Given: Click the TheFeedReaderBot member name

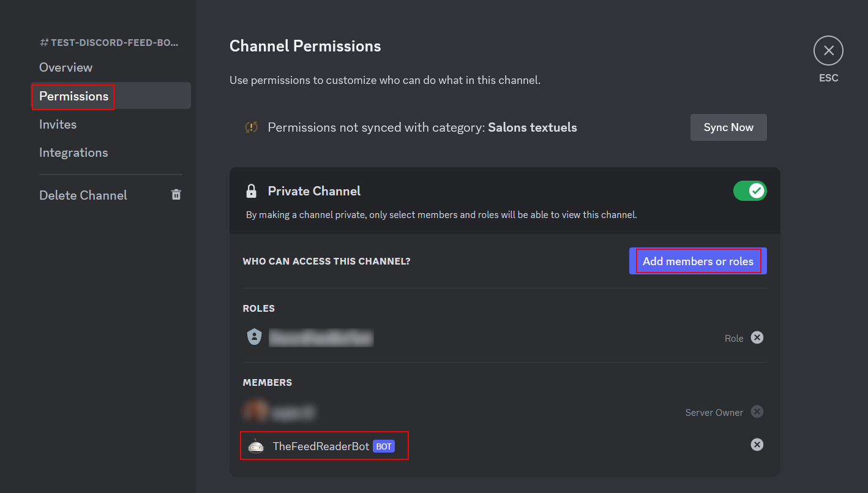Looking at the screenshot, I should coord(321,446).
